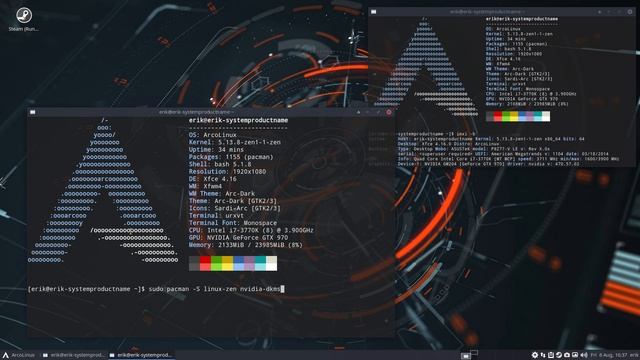Click 'Resolution: 1920x1080' in back terminal
The height and width of the screenshot is (360, 640).
514,54
